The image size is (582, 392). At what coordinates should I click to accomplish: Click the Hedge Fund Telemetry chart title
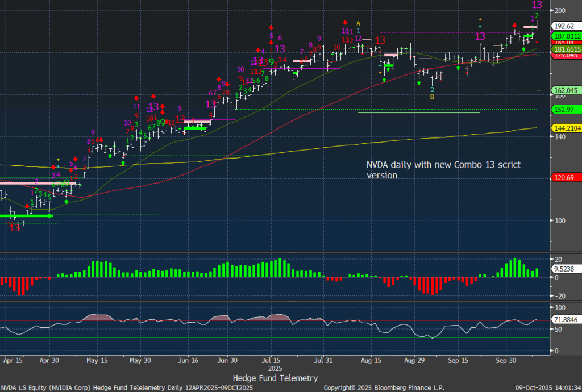[275, 378]
